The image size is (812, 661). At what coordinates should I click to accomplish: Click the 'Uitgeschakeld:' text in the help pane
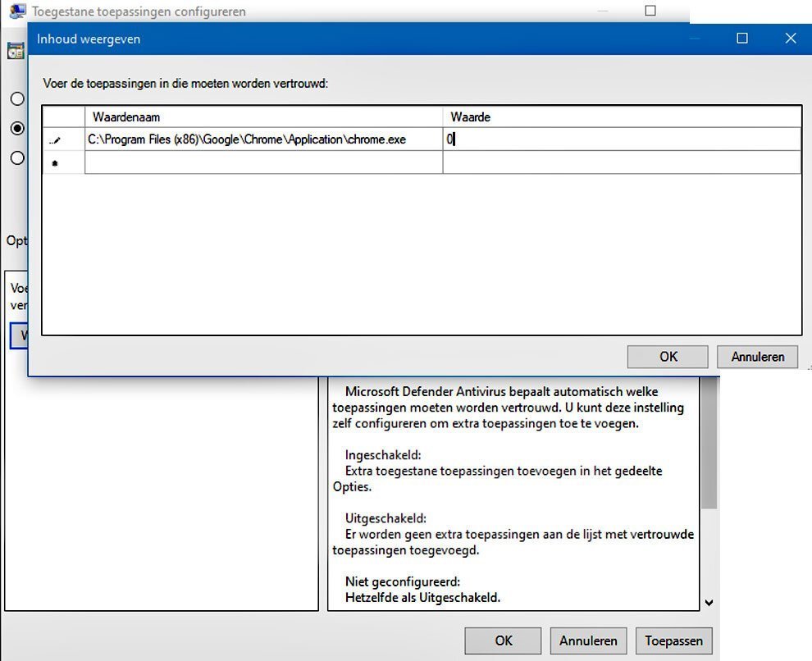(385, 518)
